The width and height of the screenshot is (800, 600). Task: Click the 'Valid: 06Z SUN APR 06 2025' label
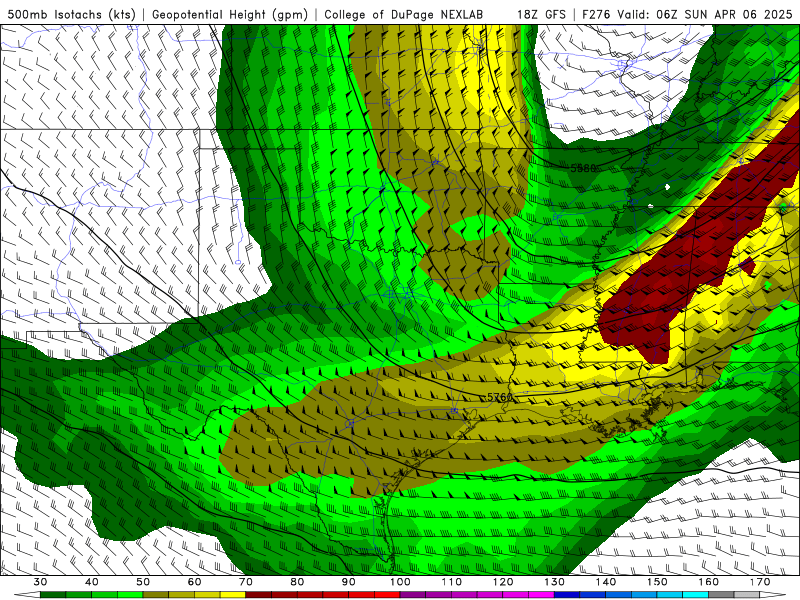705,14
